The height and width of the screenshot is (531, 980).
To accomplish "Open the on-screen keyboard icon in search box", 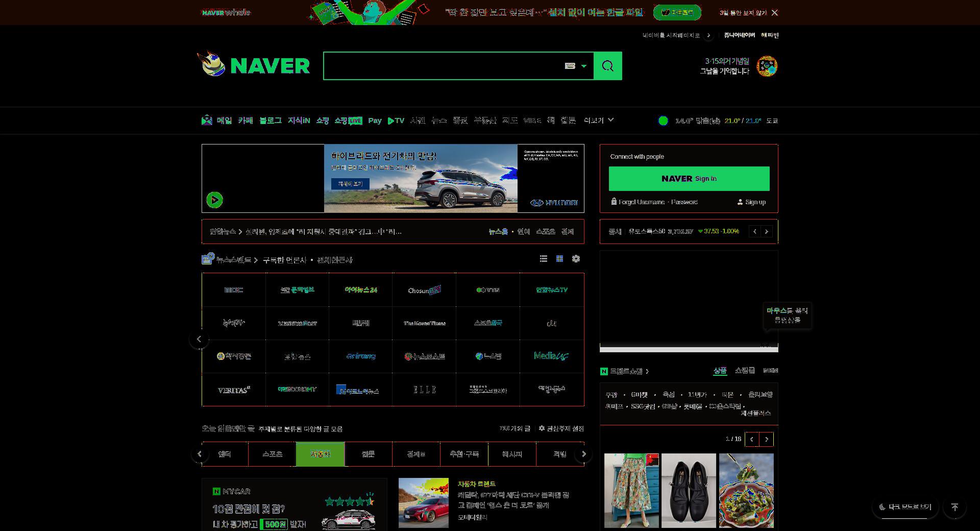I will point(570,66).
